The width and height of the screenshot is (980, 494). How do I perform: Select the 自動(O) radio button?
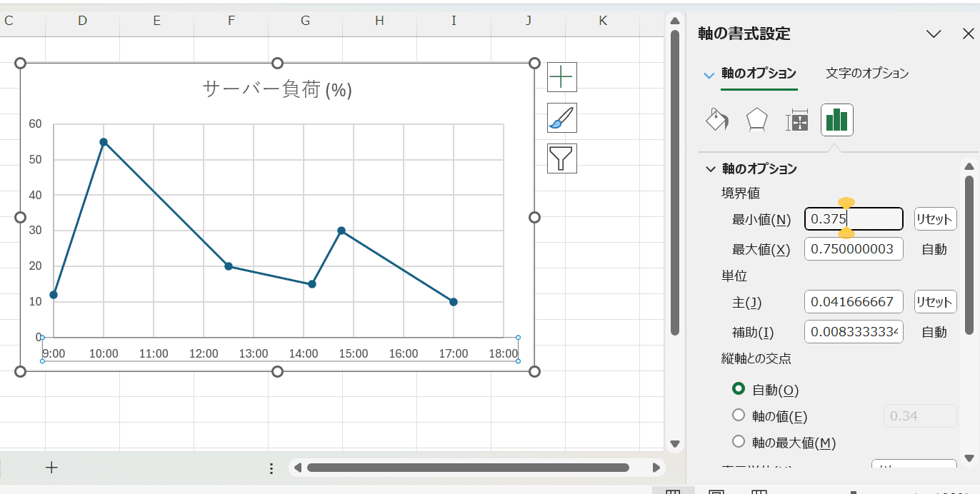point(739,389)
